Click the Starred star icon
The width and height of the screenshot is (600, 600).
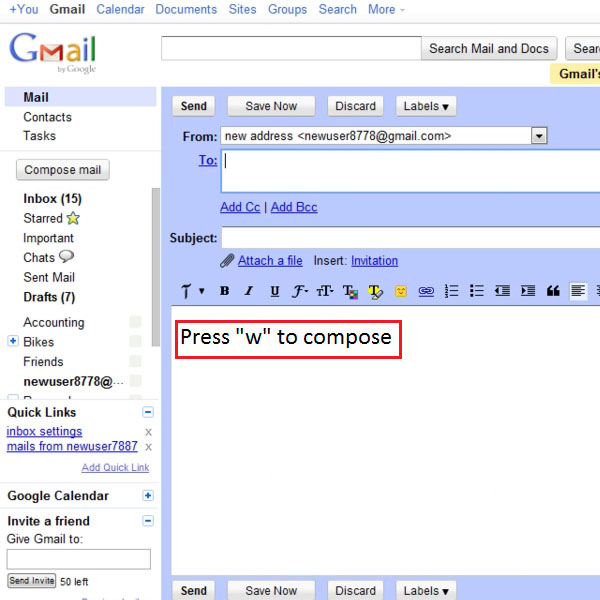(x=73, y=218)
